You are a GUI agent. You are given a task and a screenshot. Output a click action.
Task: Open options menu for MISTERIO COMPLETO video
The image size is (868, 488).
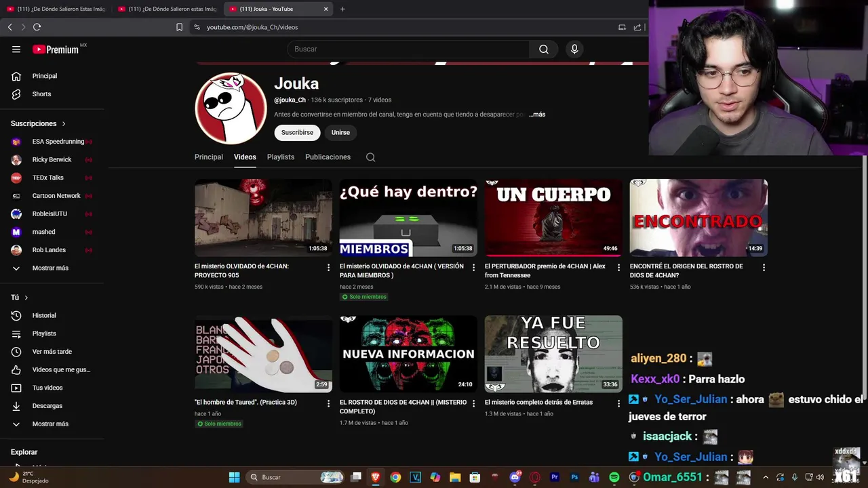click(473, 403)
